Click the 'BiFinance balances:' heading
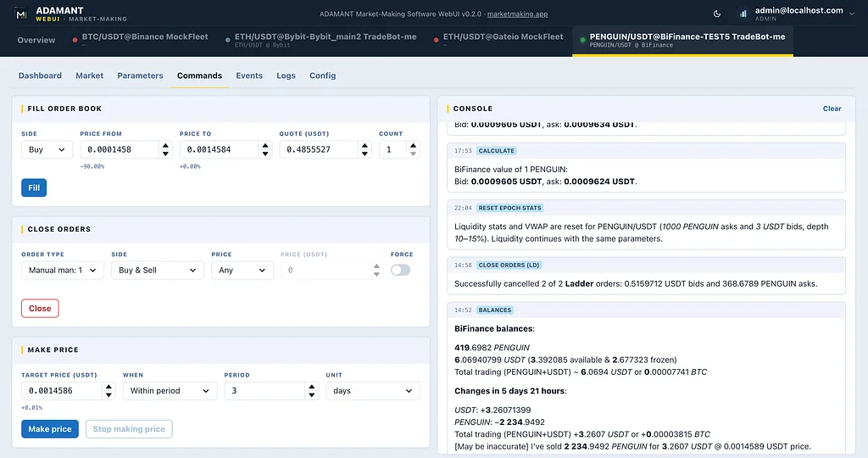868x458 pixels. coord(494,329)
